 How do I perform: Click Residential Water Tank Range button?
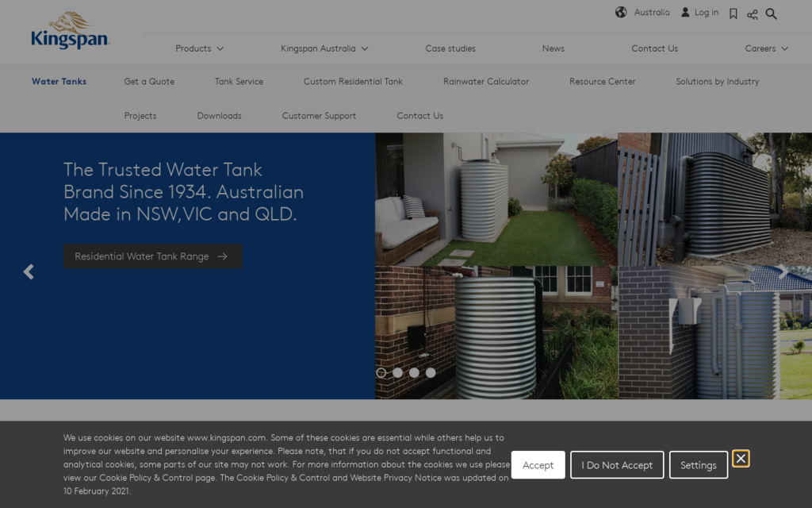[152, 256]
